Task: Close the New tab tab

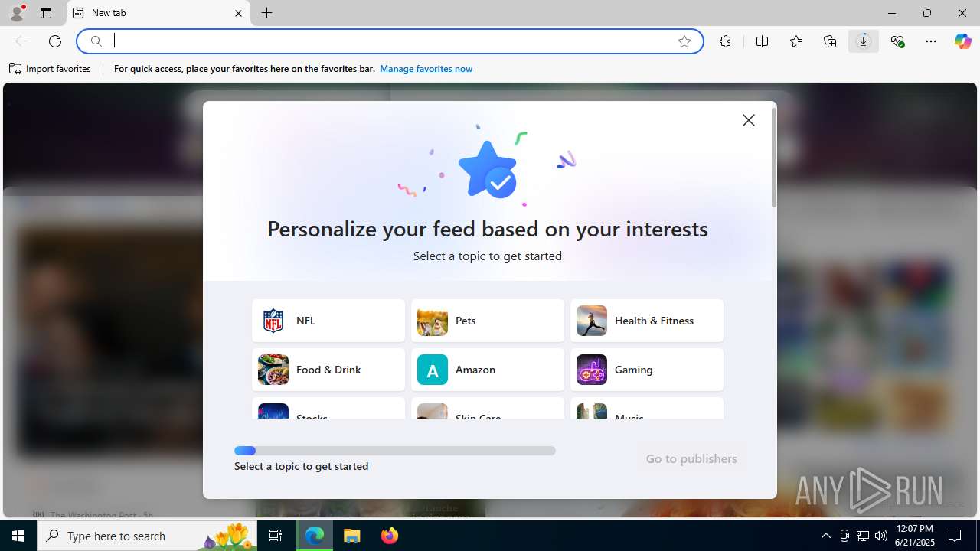Action: [238, 13]
